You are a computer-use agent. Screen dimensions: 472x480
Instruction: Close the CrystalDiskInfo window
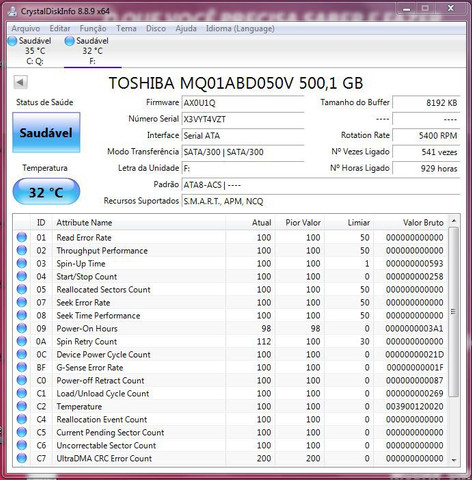click(451, 9)
